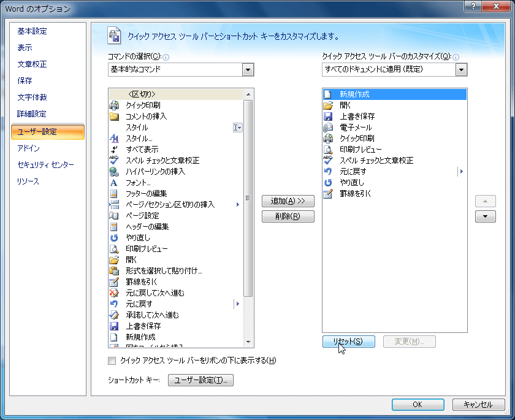
Task: Click the すべて表示 paragraph marks icon
Action: 114,150
